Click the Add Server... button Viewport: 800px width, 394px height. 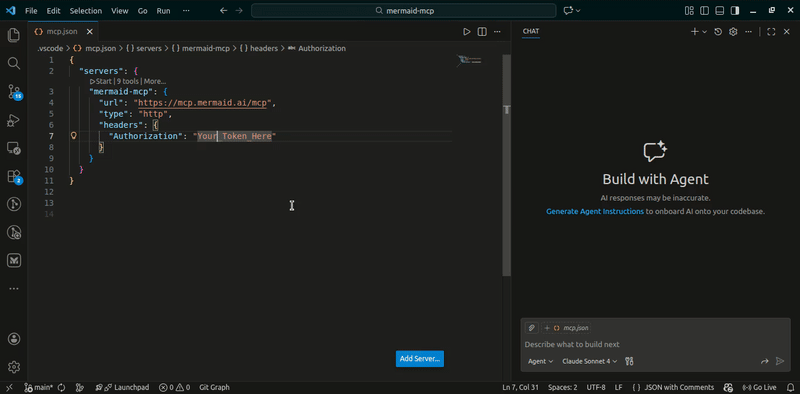point(420,358)
